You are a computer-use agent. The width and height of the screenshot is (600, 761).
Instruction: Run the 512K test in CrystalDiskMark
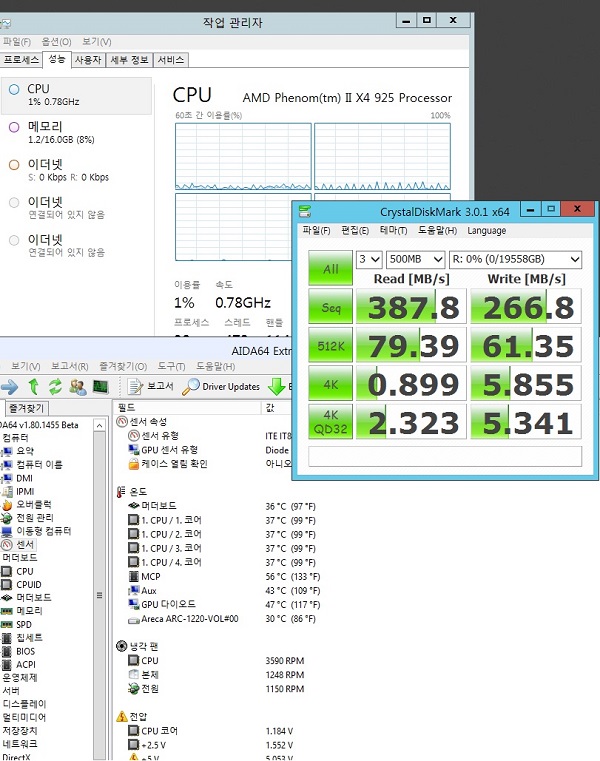tap(330, 345)
